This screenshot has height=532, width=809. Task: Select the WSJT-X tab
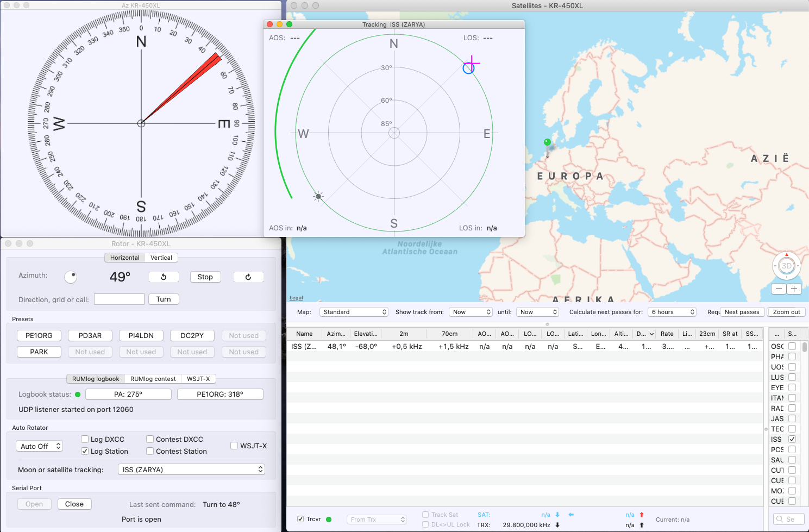pos(198,379)
